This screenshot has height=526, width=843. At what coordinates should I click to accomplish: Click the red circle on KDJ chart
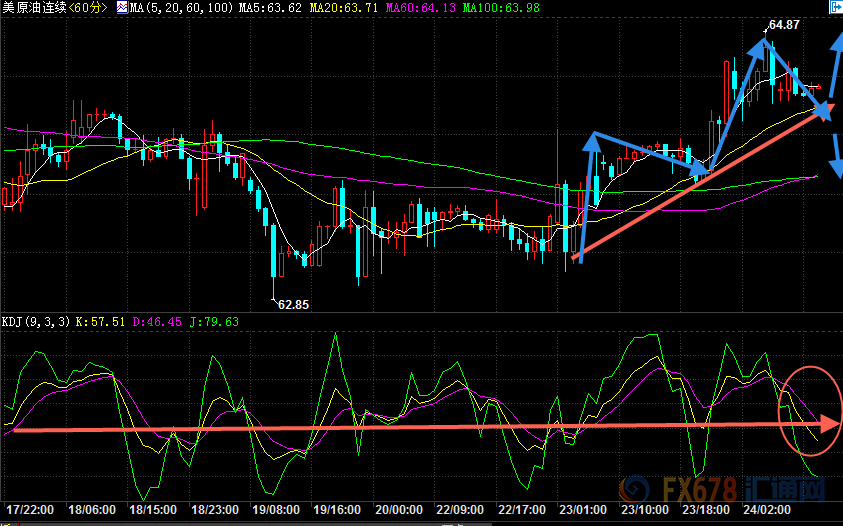[810, 411]
